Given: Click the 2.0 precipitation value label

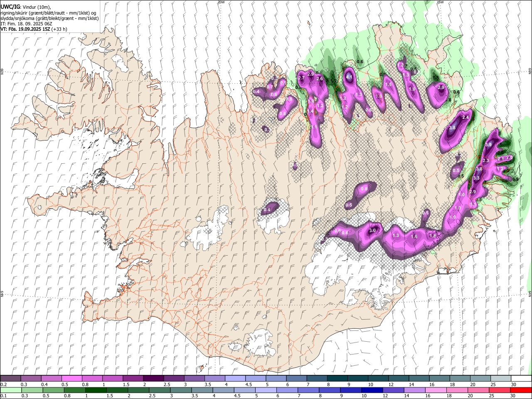Looking at the screenshot, I should [x=510, y=158].
